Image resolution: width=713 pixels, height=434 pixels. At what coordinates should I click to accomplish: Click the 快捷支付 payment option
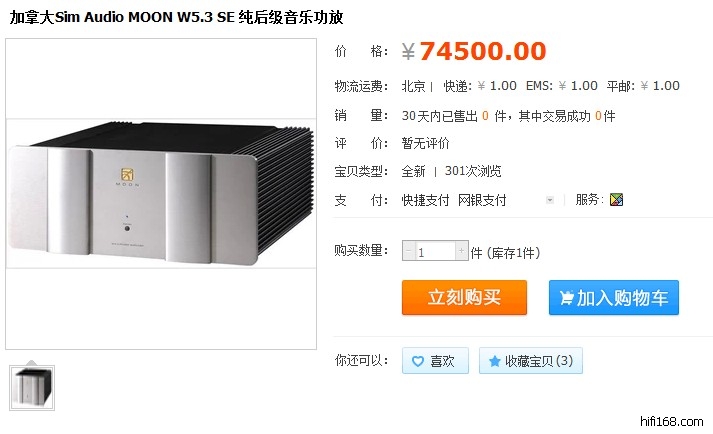(425, 200)
